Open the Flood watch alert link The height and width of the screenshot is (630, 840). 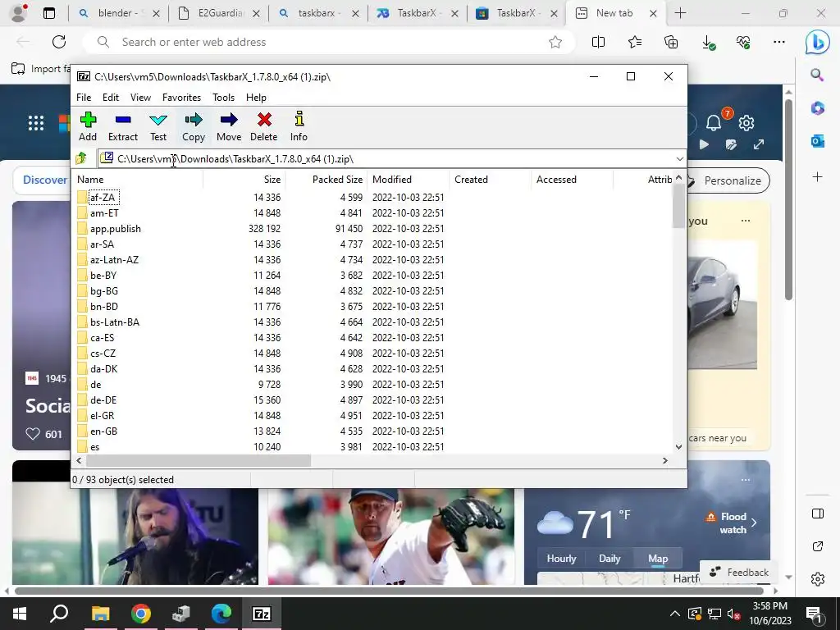pos(732,523)
